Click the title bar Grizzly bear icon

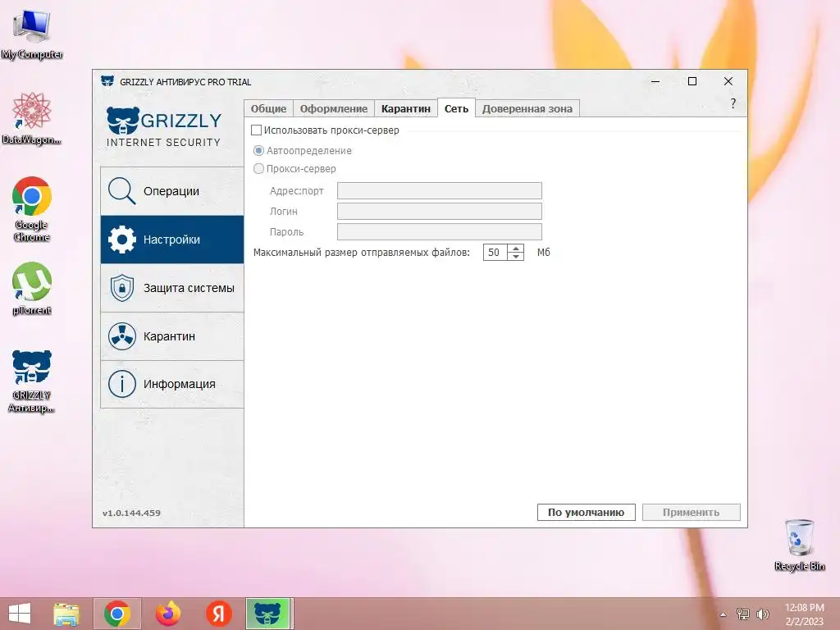pyautogui.click(x=107, y=81)
